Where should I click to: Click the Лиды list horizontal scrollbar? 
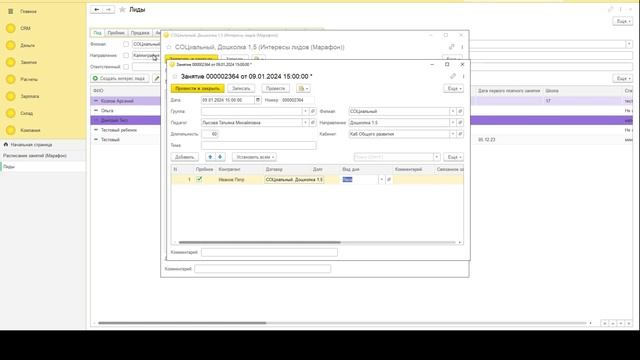coord(182,323)
